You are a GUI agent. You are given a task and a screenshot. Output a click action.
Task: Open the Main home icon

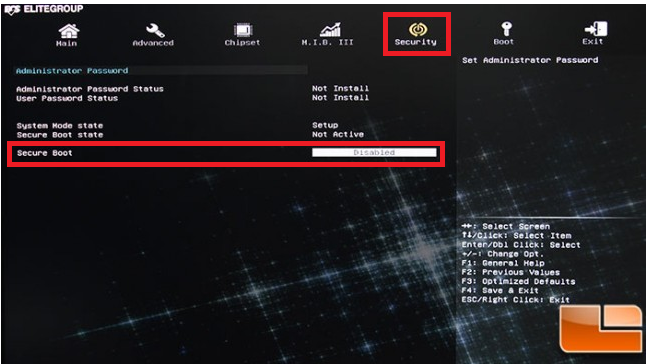68,31
